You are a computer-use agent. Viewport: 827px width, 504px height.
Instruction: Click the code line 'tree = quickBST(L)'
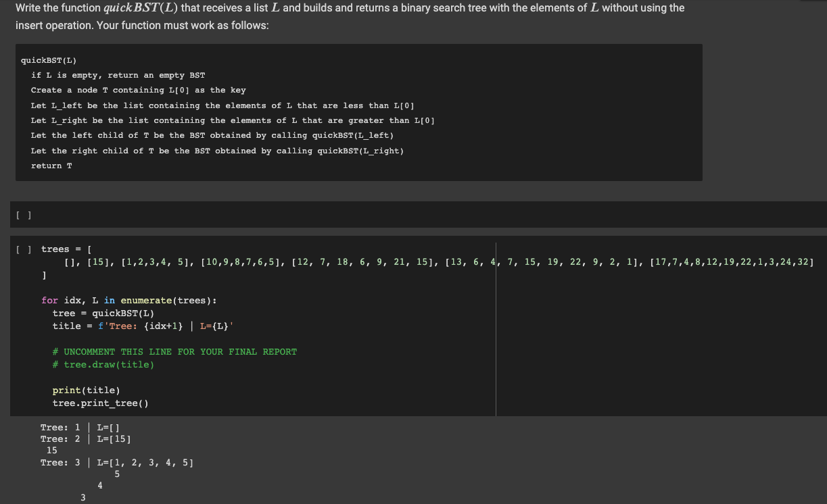click(x=103, y=313)
